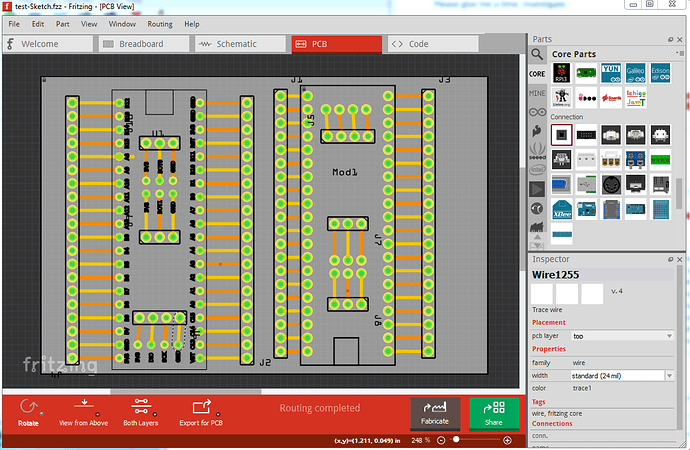Viewport: 690px width, 450px height.
Task: Open the Part menu
Action: pos(62,24)
